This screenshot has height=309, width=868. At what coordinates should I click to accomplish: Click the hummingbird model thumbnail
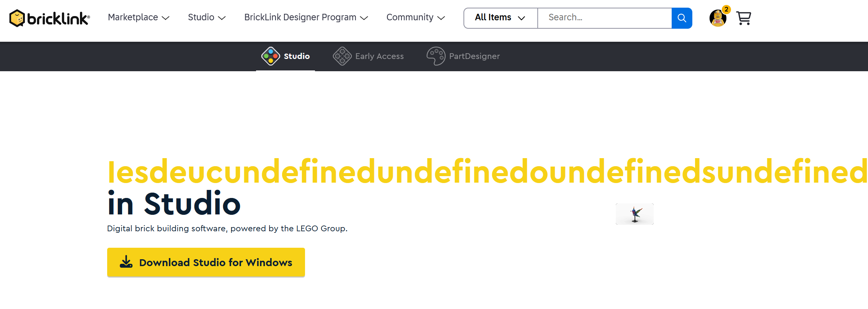[635, 214]
